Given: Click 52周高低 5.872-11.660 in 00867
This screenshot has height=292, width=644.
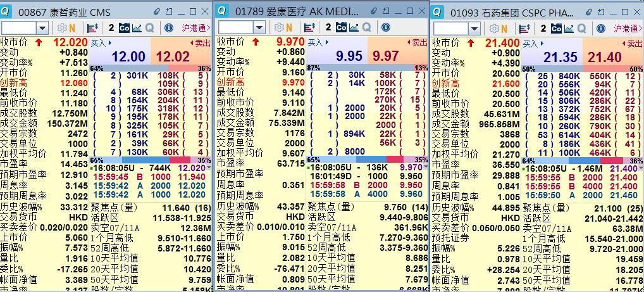Looking at the screenshot, I should 151,248.
